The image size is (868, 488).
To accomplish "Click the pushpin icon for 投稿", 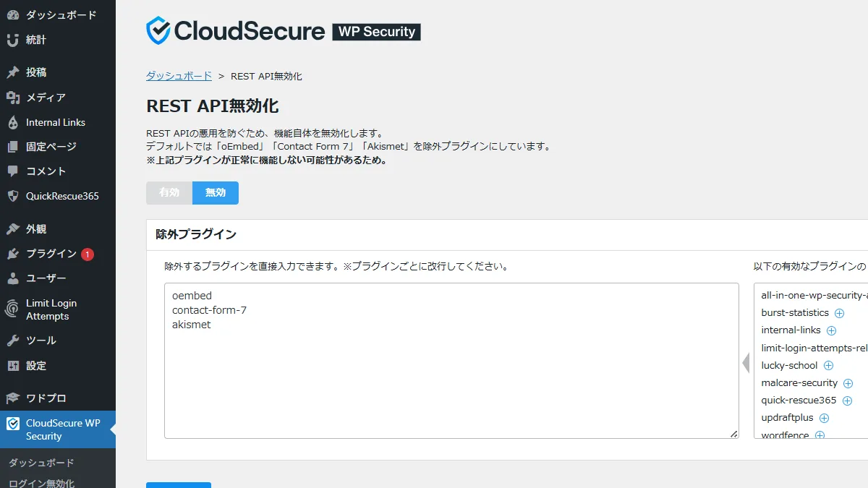I will coord(12,72).
